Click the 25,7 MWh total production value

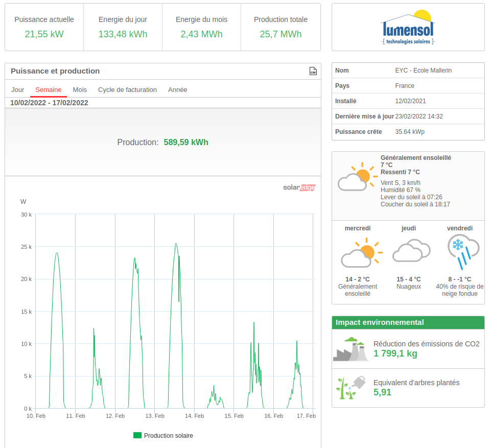(281, 34)
